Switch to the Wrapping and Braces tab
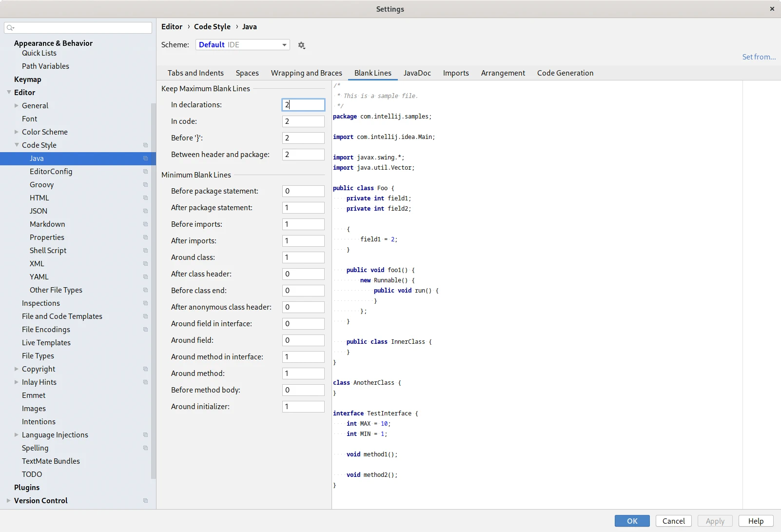This screenshot has width=781, height=532. click(306, 73)
